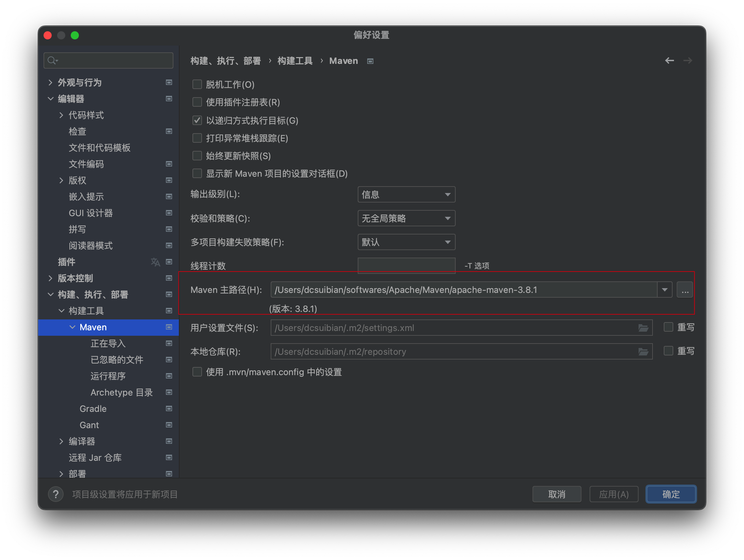Click the ... browse button for Maven home
Image resolution: width=744 pixels, height=560 pixels.
pos(685,290)
